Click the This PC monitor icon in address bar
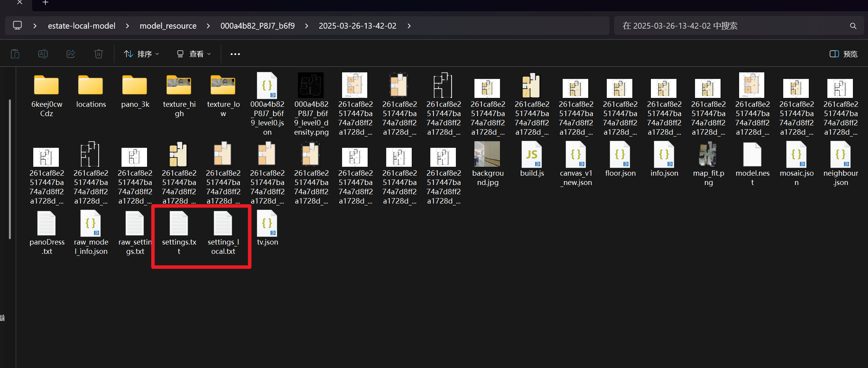Viewport: 868px width, 368px height. click(x=17, y=26)
